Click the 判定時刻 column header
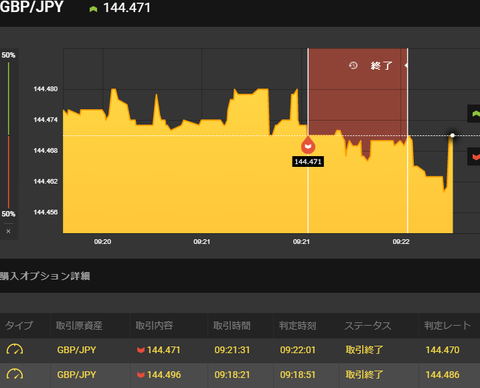480x388 pixels. click(x=297, y=325)
